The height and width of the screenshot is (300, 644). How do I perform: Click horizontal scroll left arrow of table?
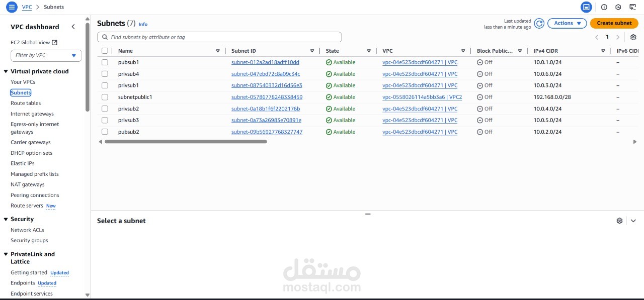(101, 142)
